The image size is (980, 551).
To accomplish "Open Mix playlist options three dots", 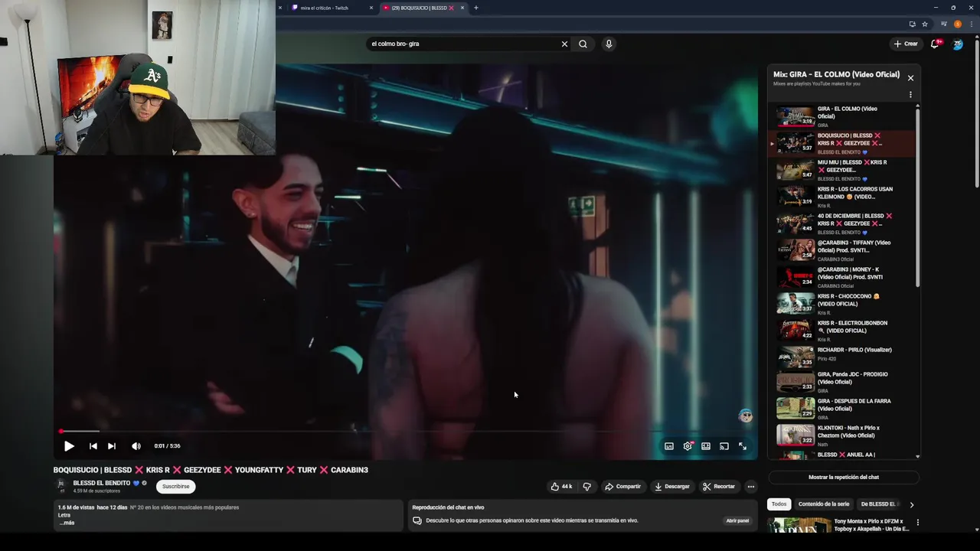I will 910,95.
